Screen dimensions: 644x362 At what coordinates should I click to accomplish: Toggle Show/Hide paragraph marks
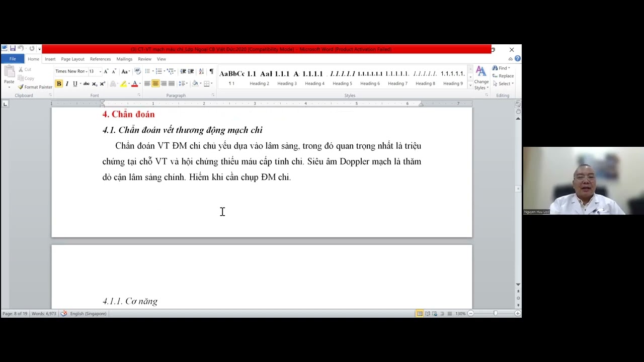pos(211,71)
